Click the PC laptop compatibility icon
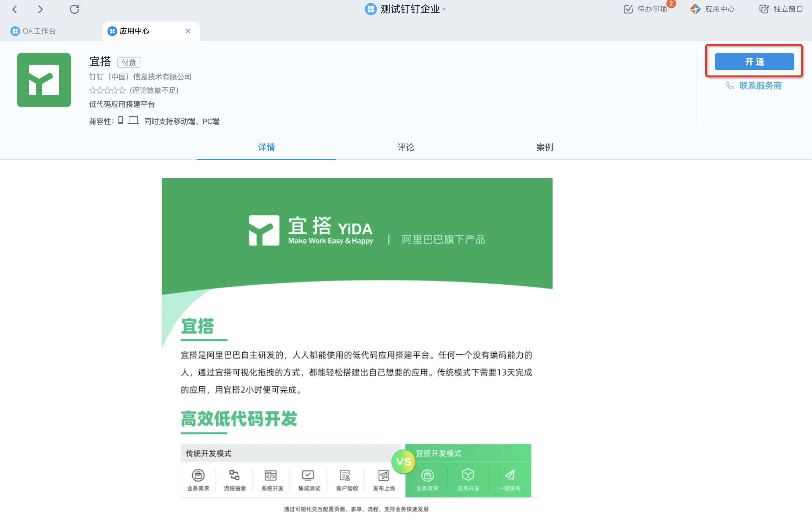Screen dimensions: 812x532 [x=133, y=120]
